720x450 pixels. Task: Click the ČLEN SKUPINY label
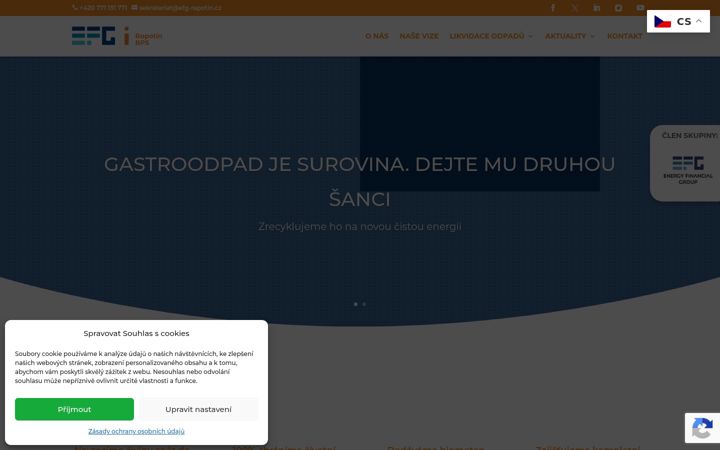(x=690, y=135)
